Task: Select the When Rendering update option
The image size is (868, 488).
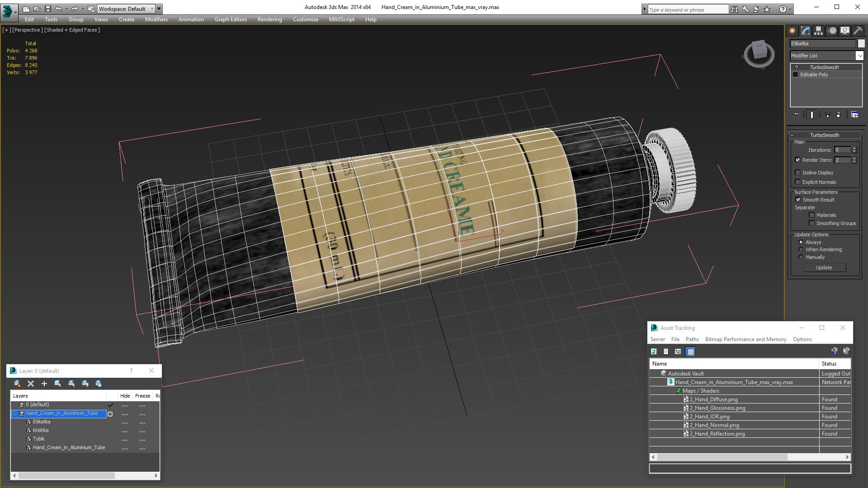Action: 801,249
